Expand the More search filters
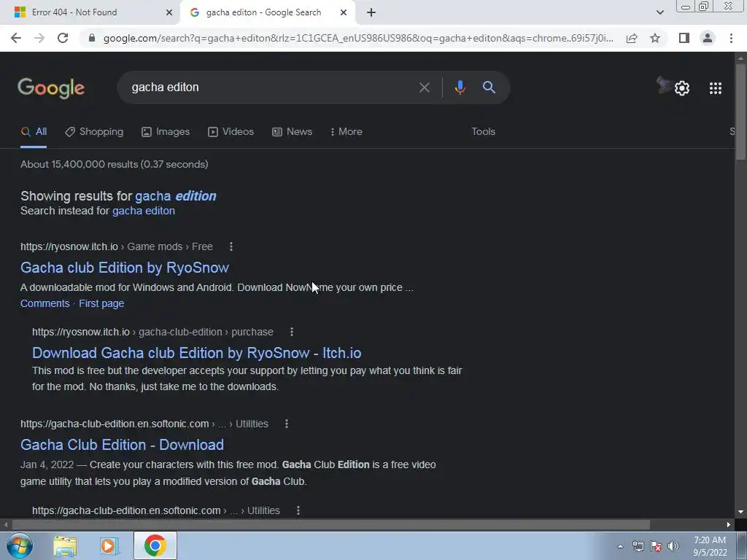The width and height of the screenshot is (747, 560). click(x=347, y=132)
